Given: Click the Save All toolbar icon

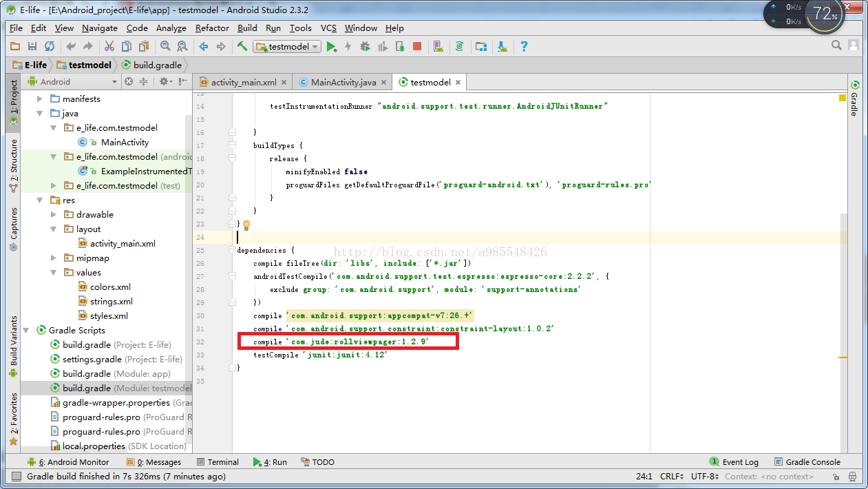Looking at the screenshot, I should pos(32,46).
